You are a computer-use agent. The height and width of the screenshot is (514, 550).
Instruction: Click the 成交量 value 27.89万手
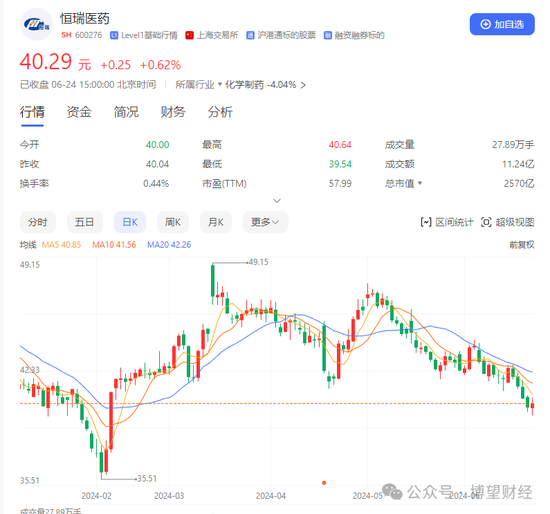coord(513,145)
